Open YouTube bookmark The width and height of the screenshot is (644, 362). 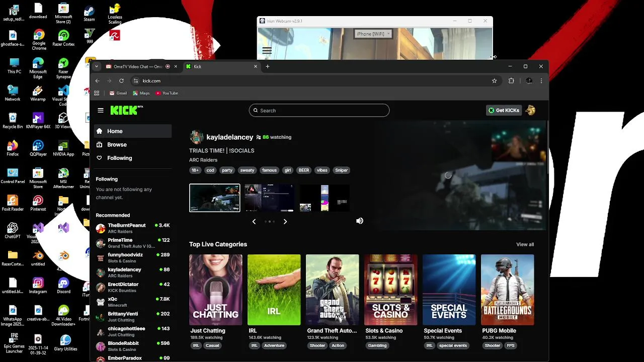(167, 93)
